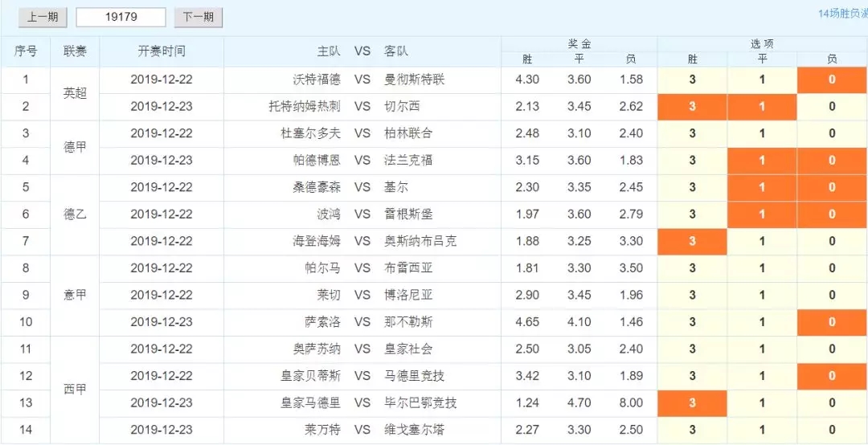The image size is (868, 445).
Task: Select draw option 1 for 帕尔马 vs 布雷西亚
Action: 762,268
